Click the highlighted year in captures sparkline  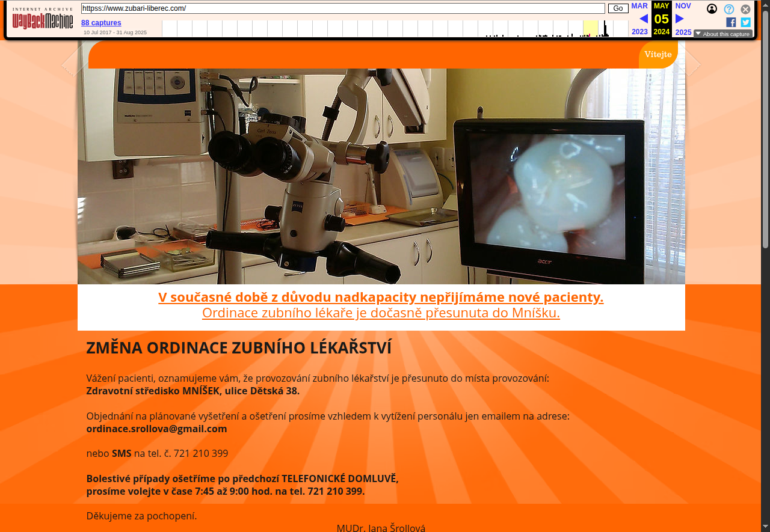pos(590,28)
